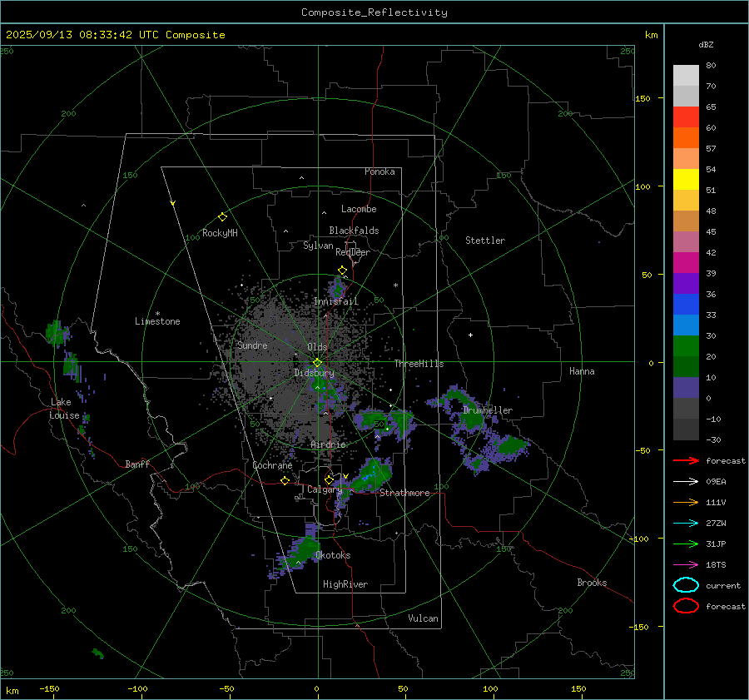Pick the purple 36-39 dBZ swatch
749x700 pixels.
pos(686,284)
